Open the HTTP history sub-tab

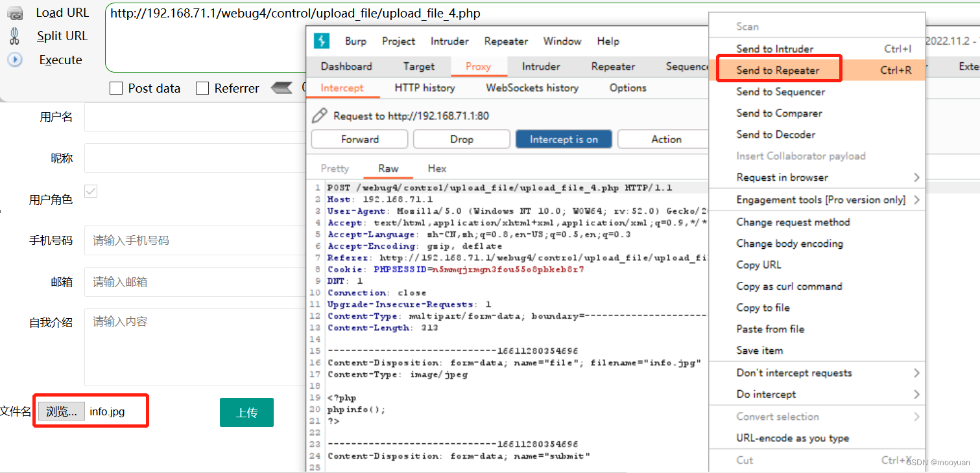425,88
